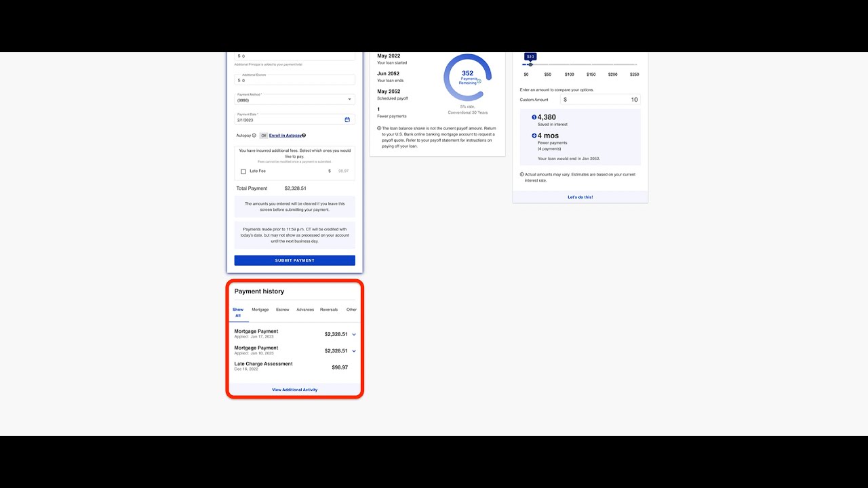Expand the Jan 10, 2023 Mortgage Payment entry
The image size is (868, 488).
click(354, 351)
